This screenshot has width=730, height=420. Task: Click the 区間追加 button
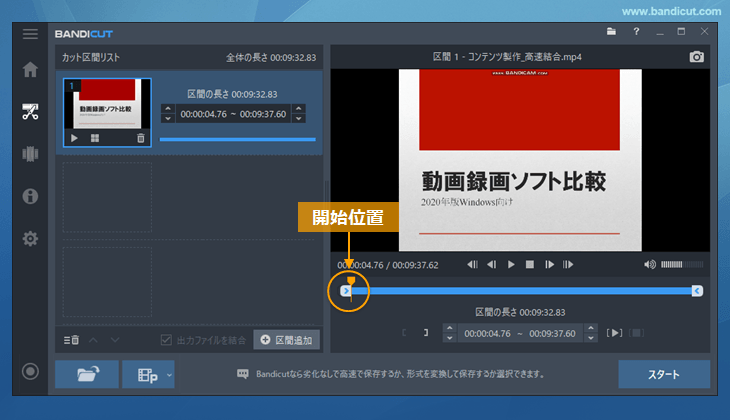coord(286,340)
